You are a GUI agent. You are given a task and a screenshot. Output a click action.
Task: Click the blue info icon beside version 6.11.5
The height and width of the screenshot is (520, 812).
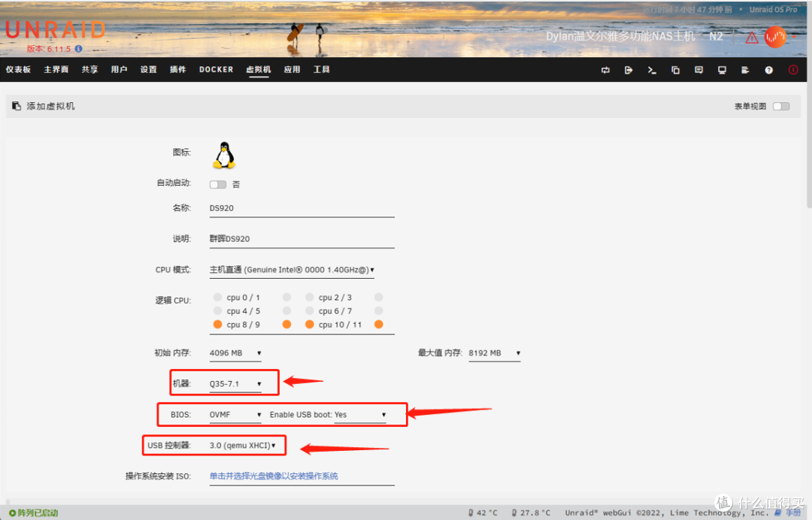pyautogui.click(x=78, y=49)
